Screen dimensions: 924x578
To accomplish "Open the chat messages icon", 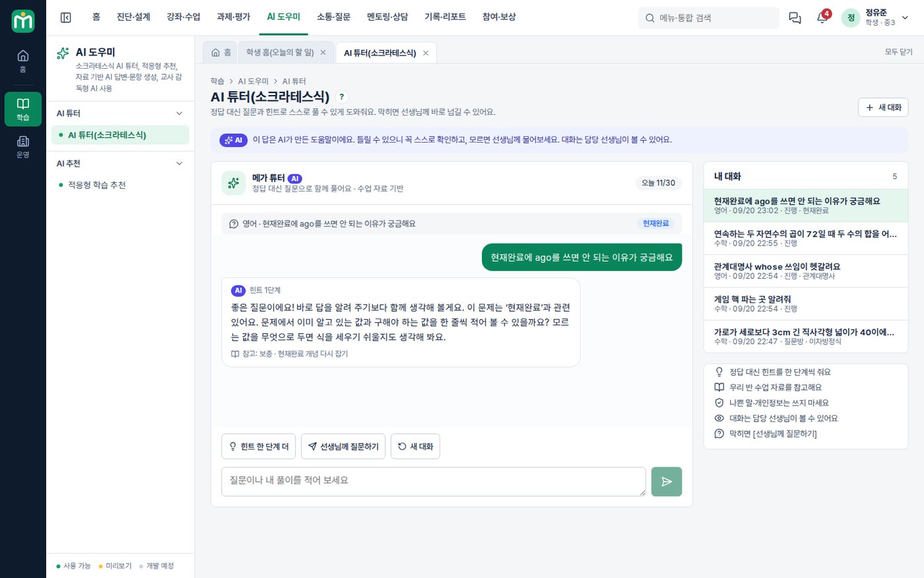I will [x=795, y=18].
